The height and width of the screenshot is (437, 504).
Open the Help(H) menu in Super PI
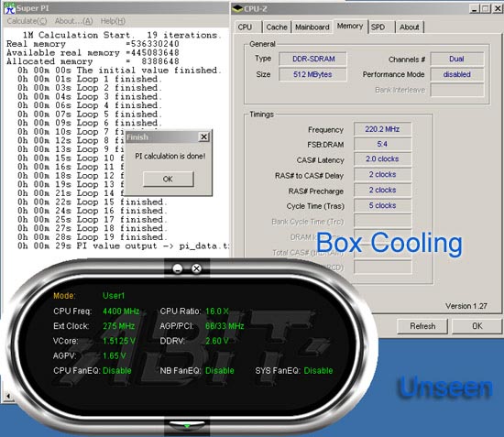(x=113, y=21)
